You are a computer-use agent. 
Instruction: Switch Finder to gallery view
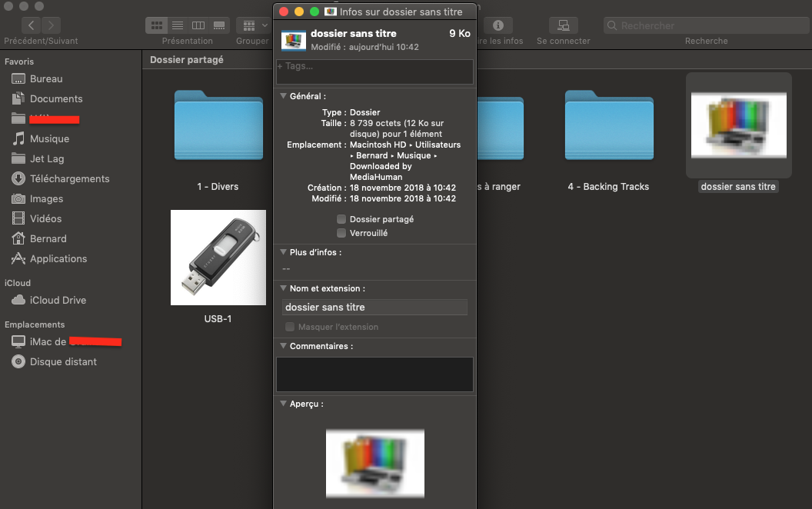219,25
